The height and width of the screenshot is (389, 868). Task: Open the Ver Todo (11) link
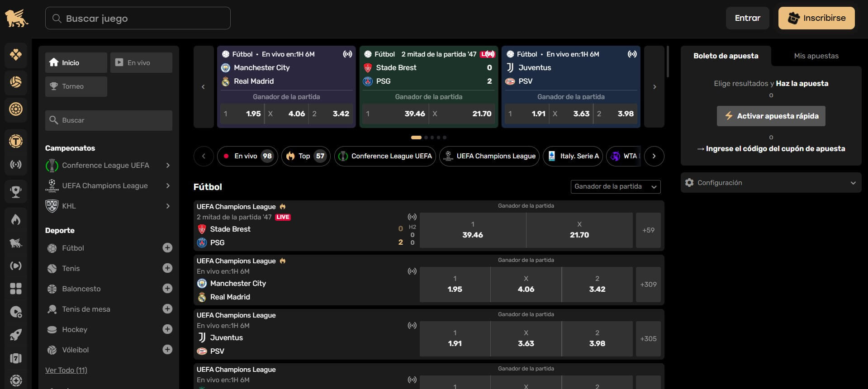[x=66, y=370]
